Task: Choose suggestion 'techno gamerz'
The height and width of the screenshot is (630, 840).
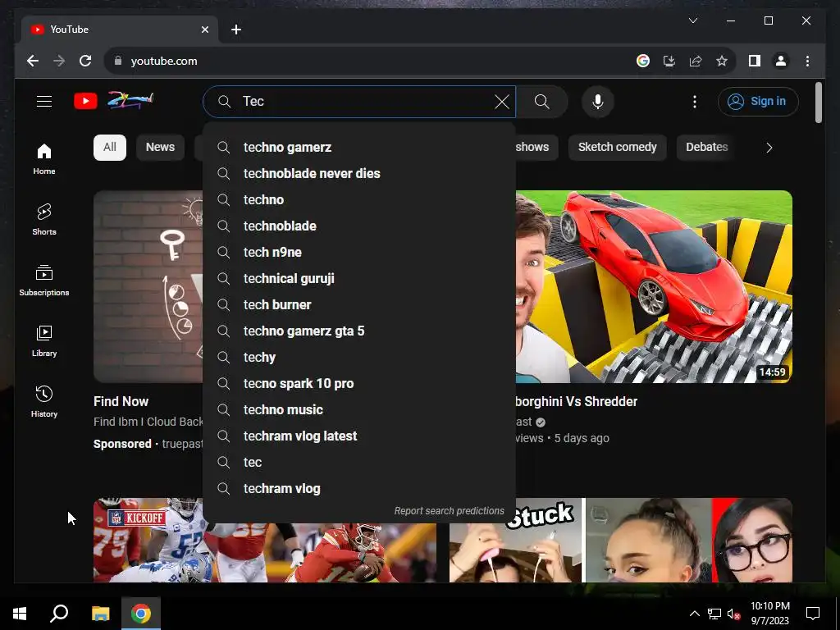Action: click(359, 148)
